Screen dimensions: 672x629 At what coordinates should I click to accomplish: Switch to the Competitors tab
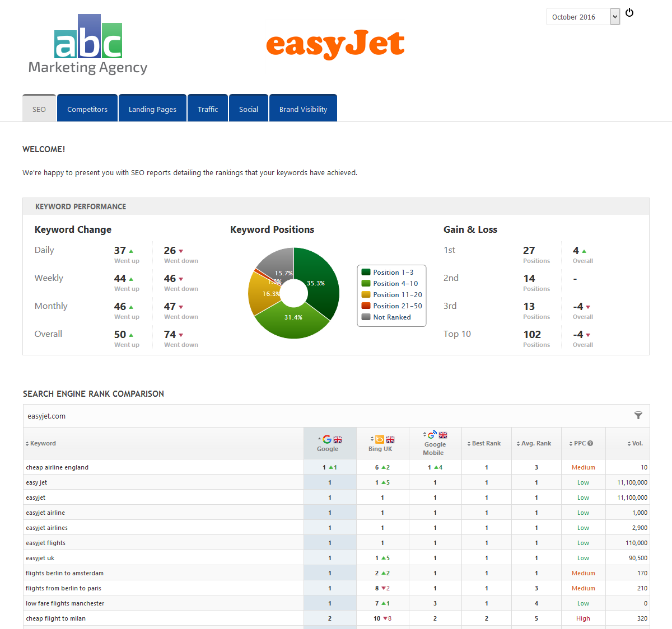coord(87,109)
